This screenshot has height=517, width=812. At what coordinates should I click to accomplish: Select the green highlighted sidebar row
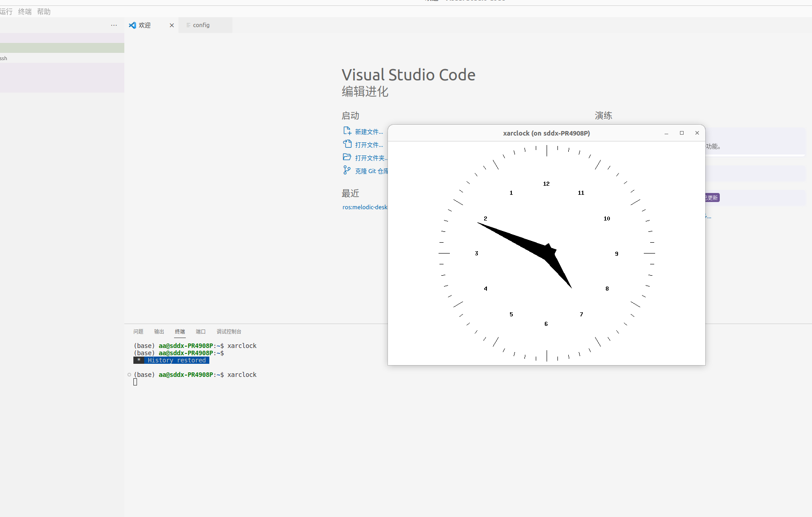click(62, 48)
